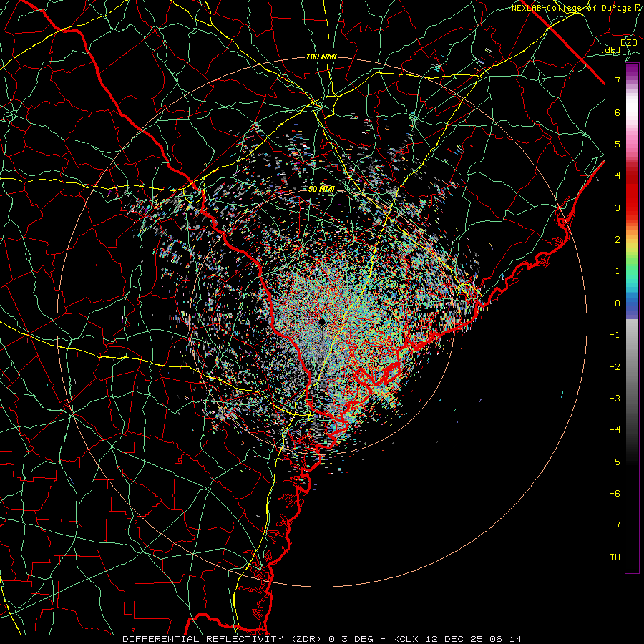Click the "-6" scale value
The height and width of the screenshot is (644, 644).
tap(615, 493)
